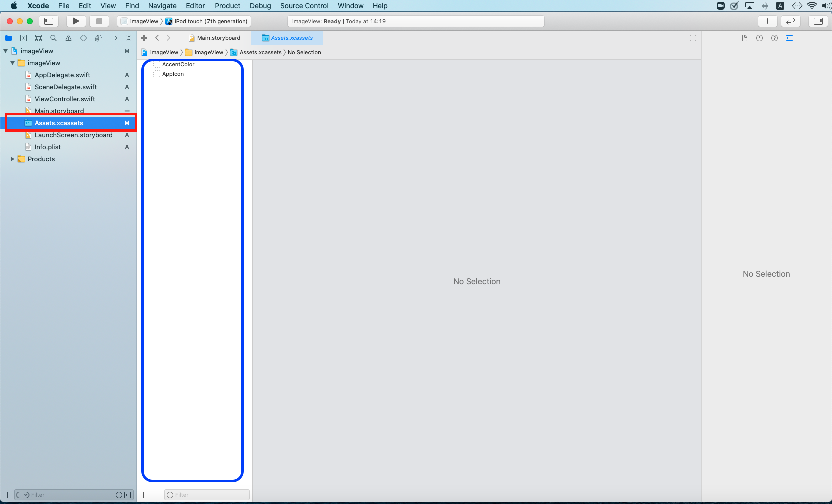Screen dimensions: 832x504
Task: Select the project navigator folder icon
Action: pyautogui.click(x=8, y=38)
